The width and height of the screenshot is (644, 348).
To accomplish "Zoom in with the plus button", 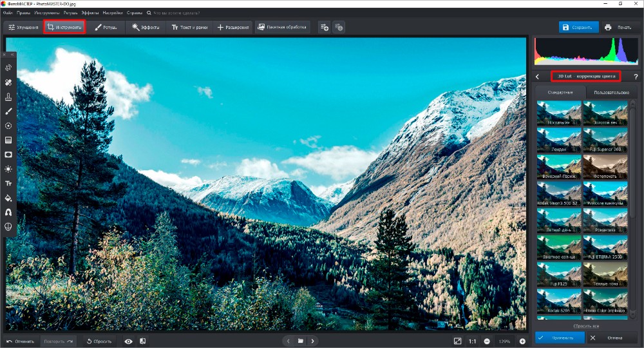I will click(x=522, y=341).
